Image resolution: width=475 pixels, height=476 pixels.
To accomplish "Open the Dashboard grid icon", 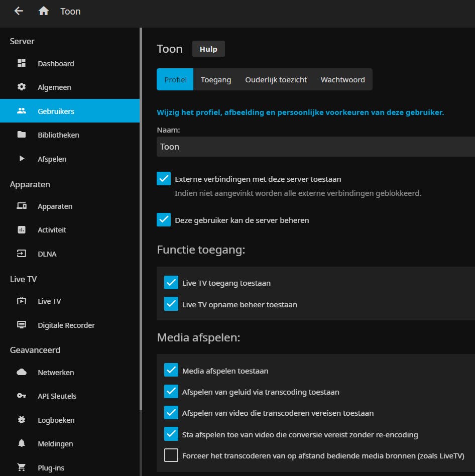I will point(22,63).
